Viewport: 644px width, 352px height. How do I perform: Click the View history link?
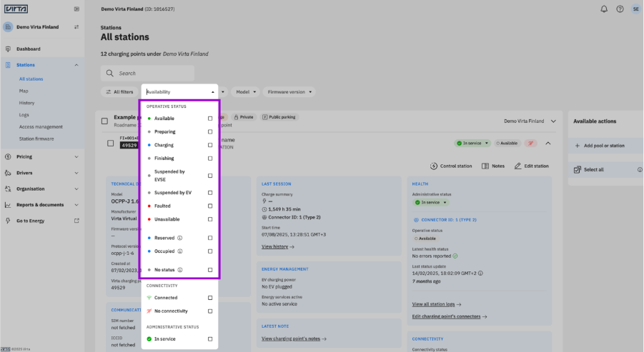click(277, 246)
